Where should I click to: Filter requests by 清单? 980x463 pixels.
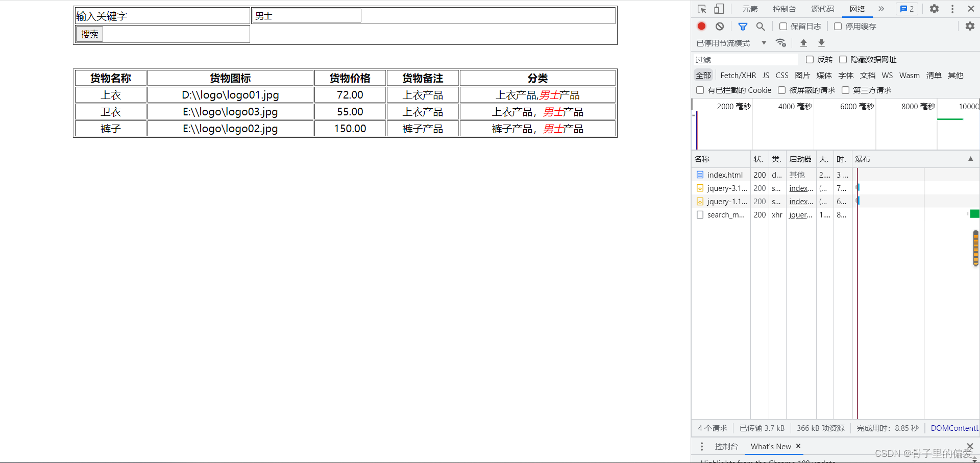point(934,75)
